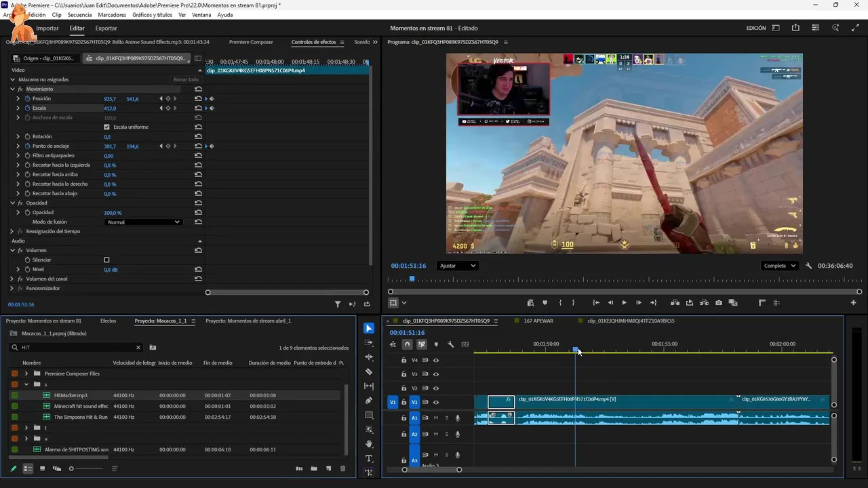Expand Premiere Composer Files bin
The width and height of the screenshot is (868, 488).
click(x=26, y=373)
